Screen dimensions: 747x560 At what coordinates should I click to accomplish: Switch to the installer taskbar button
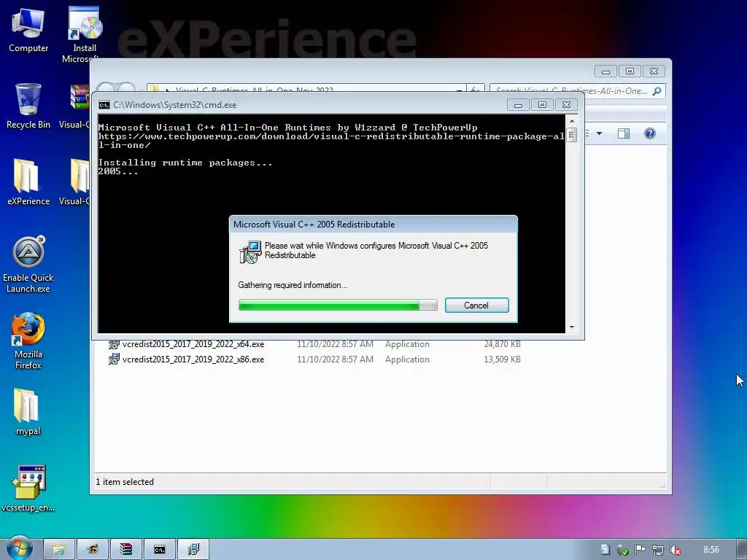(x=193, y=550)
